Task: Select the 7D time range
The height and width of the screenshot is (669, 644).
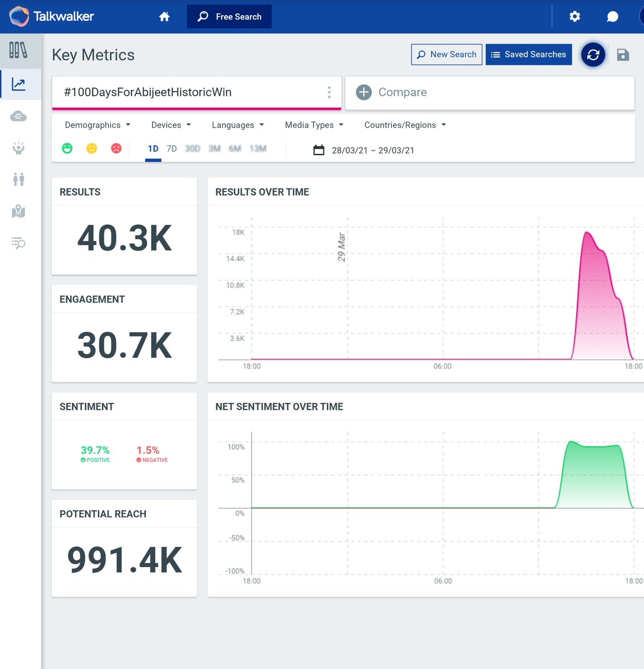Action: click(x=172, y=149)
